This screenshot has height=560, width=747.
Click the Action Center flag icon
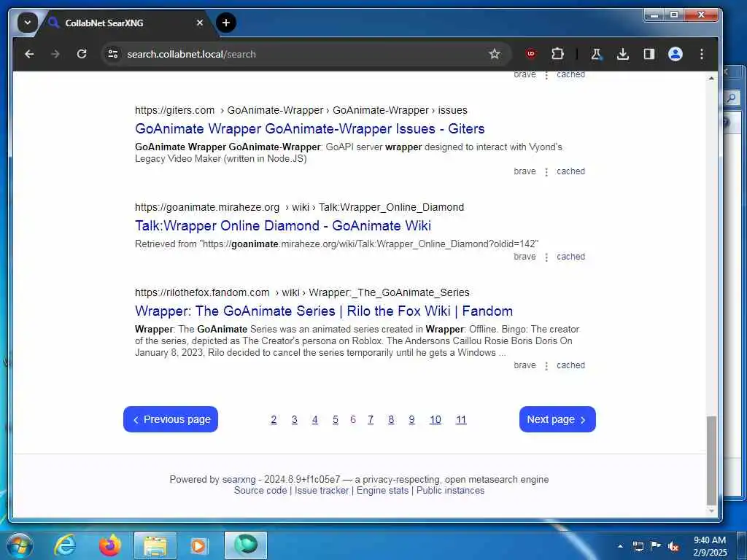click(x=656, y=545)
